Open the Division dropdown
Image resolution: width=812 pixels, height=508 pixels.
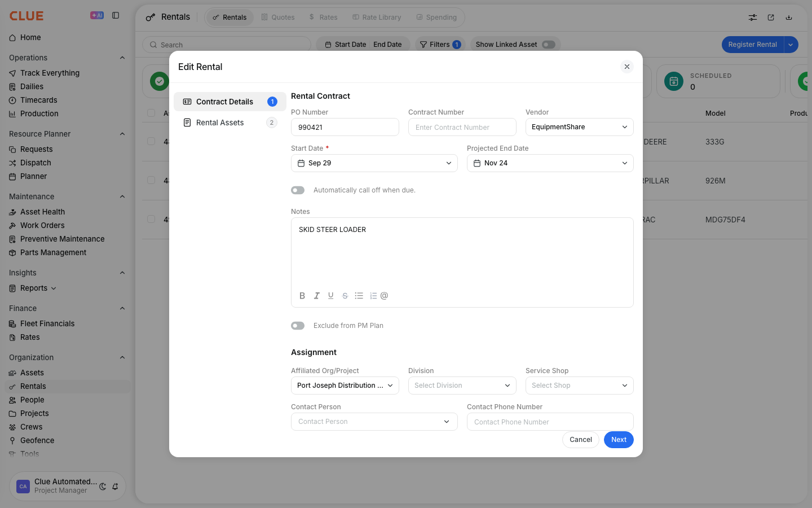(462, 386)
